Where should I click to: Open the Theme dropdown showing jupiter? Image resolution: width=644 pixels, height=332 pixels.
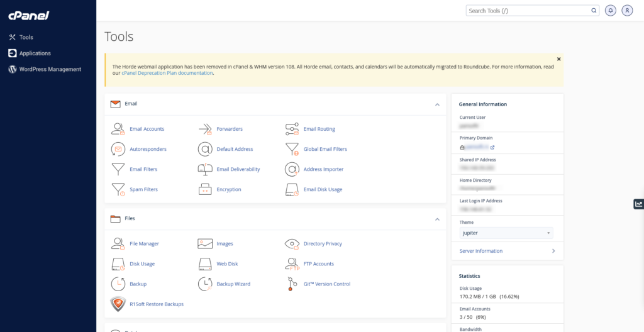pyautogui.click(x=506, y=233)
